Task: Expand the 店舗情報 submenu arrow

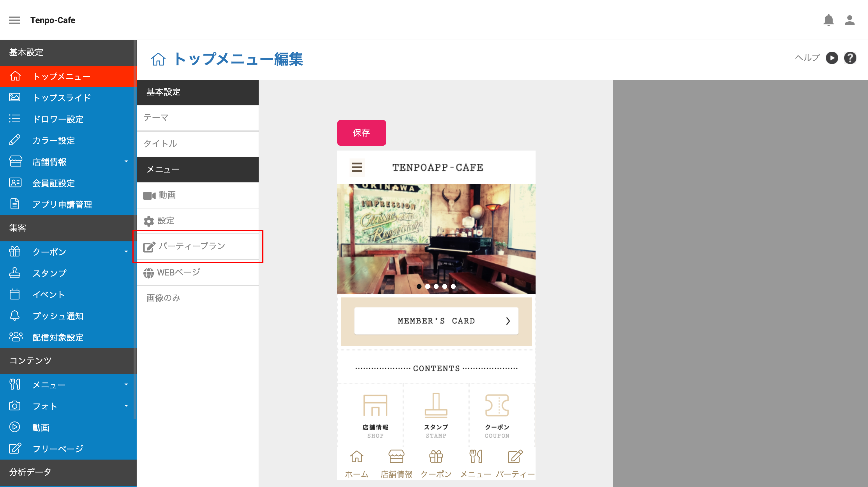Action: tap(126, 162)
